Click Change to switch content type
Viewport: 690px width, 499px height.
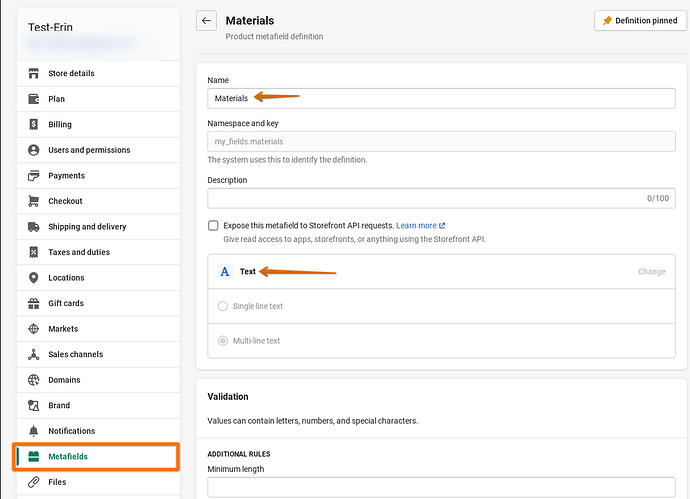click(651, 272)
